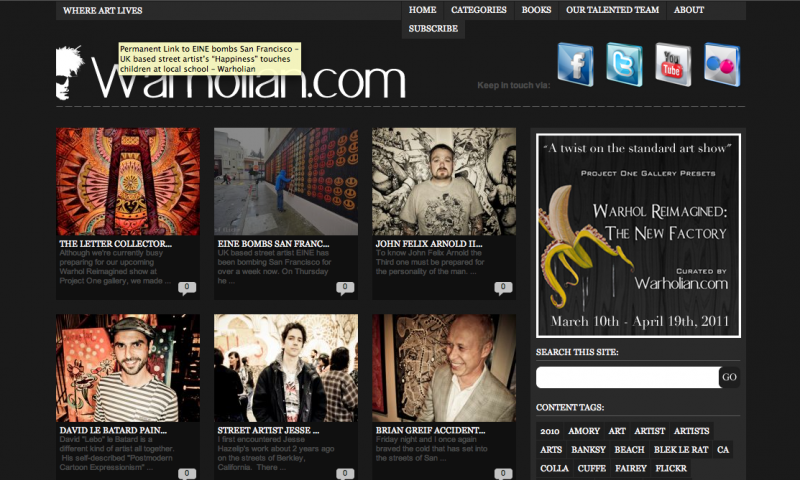Click the Warholian.com logo
The height and width of the screenshot is (480, 800).
[231, 73]
